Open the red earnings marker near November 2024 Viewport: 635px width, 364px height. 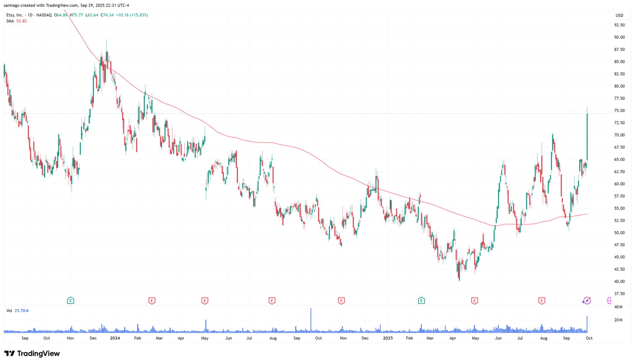click(x=341, y=300)
